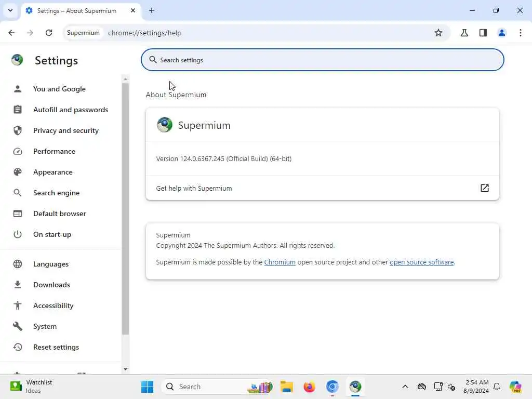Open Performance settings

click(x=54, y=151)
